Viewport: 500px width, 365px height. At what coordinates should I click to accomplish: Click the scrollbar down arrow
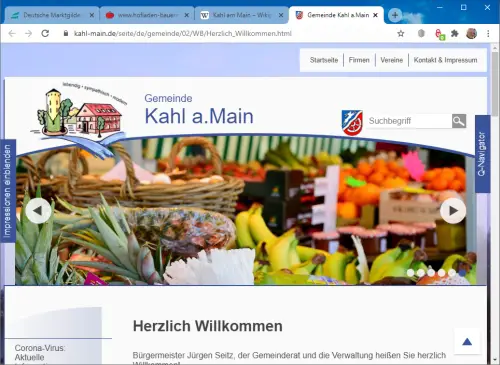[x=495, y=360]
